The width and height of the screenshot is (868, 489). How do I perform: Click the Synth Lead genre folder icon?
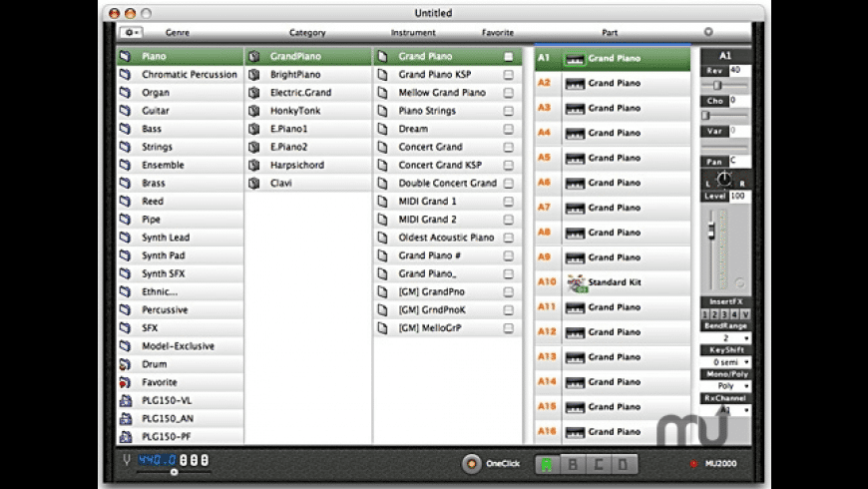(125, 238)
